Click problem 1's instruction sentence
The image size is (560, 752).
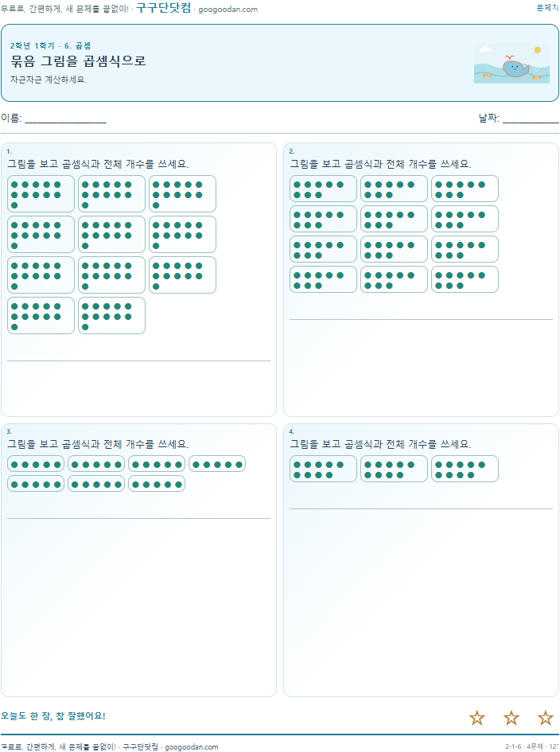click(98, 164)
